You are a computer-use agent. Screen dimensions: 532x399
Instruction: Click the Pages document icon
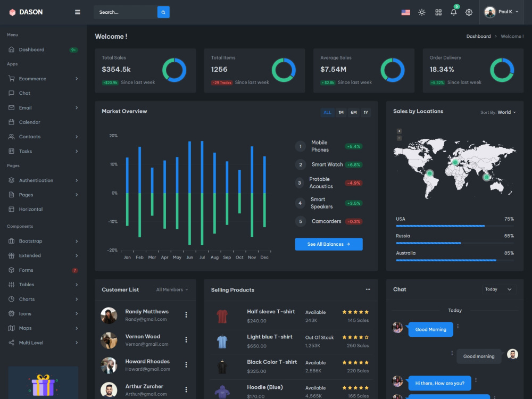11,195
